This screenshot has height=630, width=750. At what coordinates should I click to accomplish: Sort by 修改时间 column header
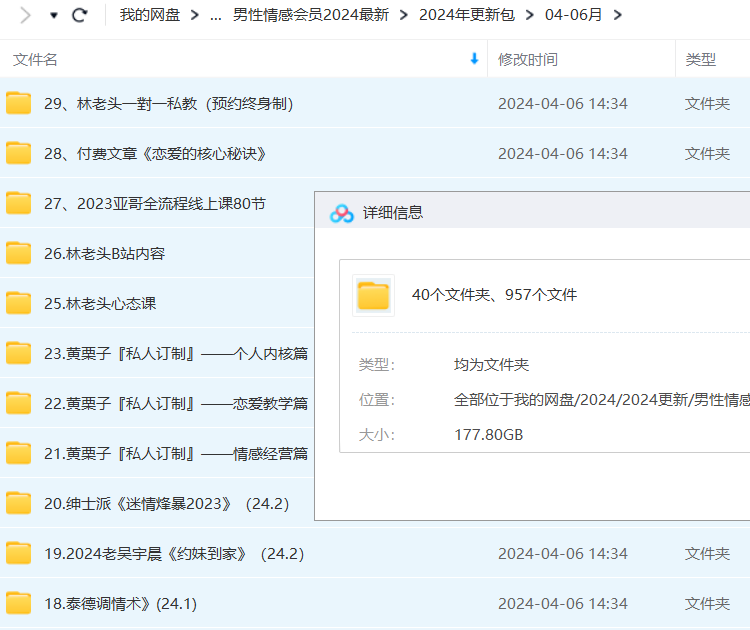coord(528,60)
